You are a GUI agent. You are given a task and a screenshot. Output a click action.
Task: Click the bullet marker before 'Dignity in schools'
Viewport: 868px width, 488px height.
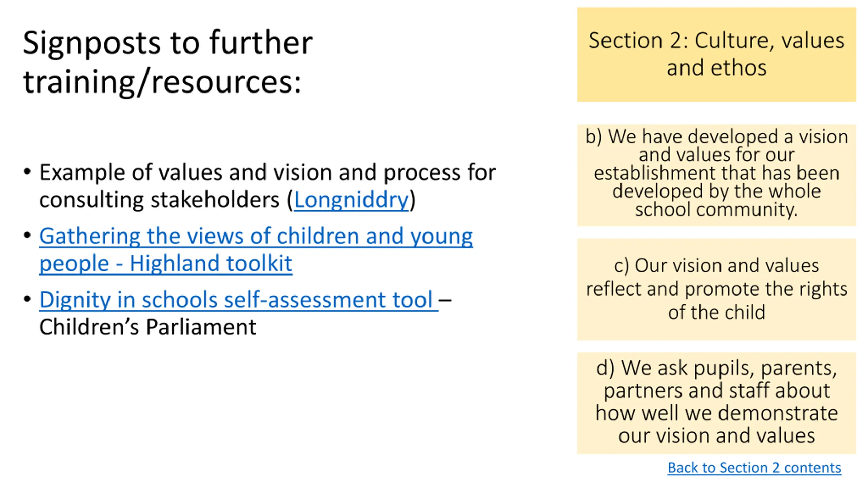click(x=27, y=298)
